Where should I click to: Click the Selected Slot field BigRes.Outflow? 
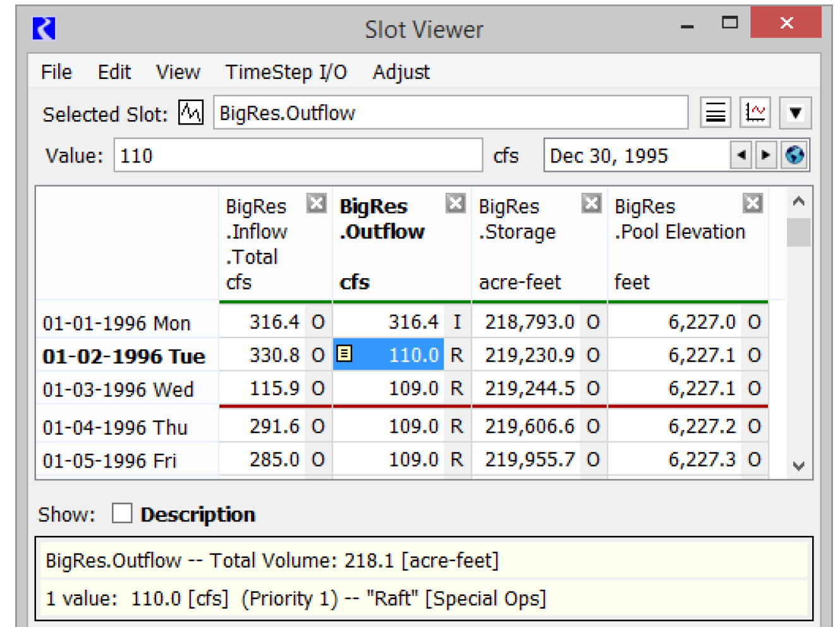[450, 113]
